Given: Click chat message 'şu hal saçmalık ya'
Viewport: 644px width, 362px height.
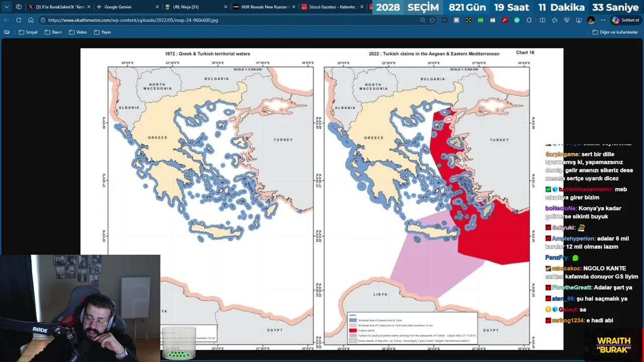Looking at the screenshot, I should pyautogui.click(x=602, y=299).
